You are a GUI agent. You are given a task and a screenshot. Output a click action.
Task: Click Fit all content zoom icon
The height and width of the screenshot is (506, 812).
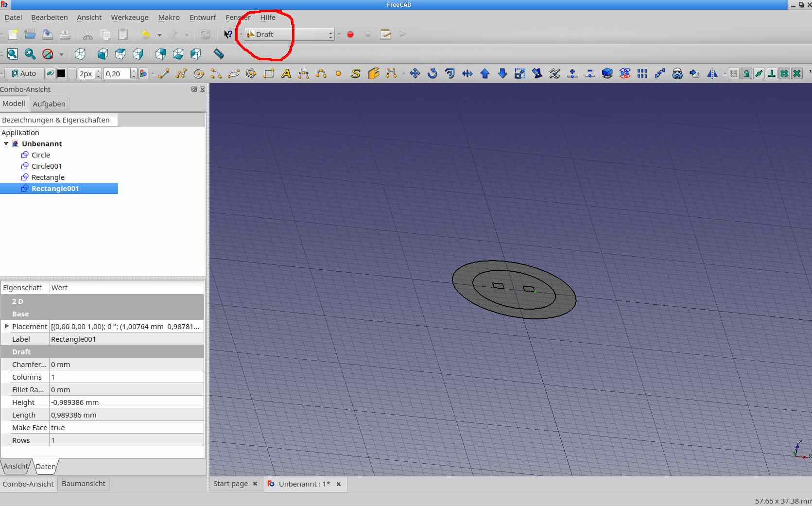click(x=13, y=54)
